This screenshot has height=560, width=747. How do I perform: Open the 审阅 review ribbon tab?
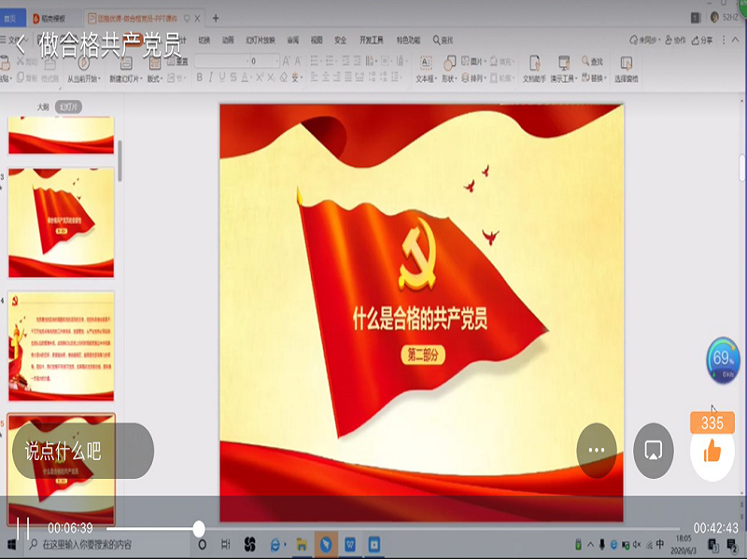point(293,40)
